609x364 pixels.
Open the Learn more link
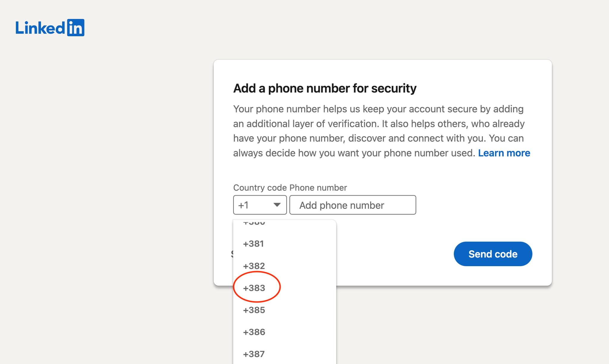pos(504,153)
